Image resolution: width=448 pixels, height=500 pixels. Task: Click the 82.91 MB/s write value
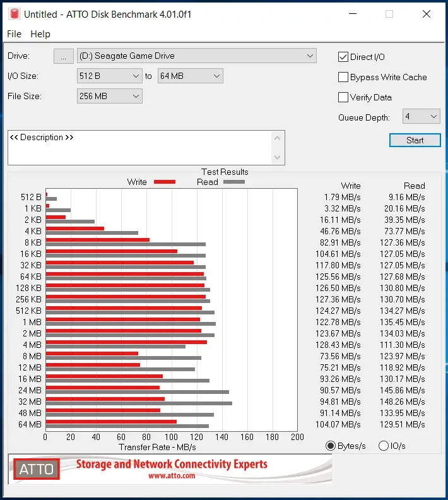pyautogui.click(x=340, y=242)
